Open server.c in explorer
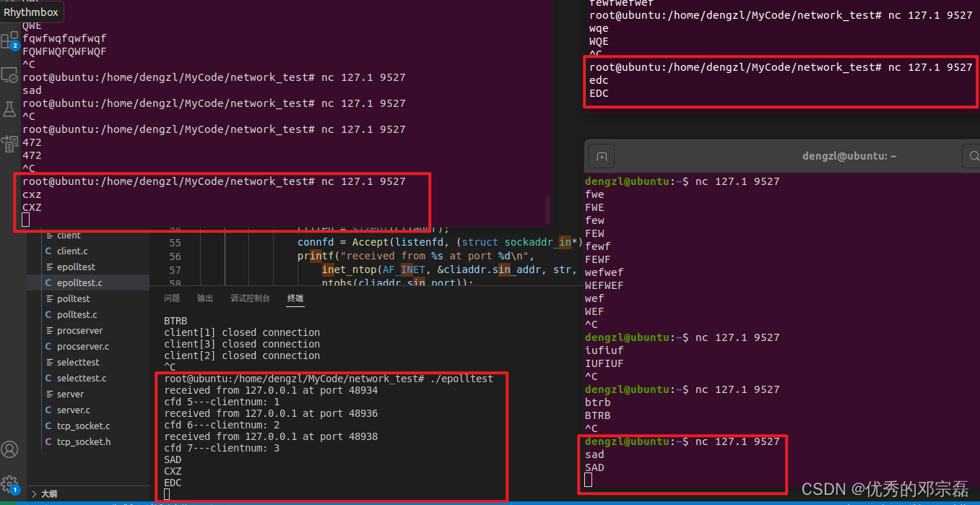Viewport: 980px width, 505px height. 87,410
